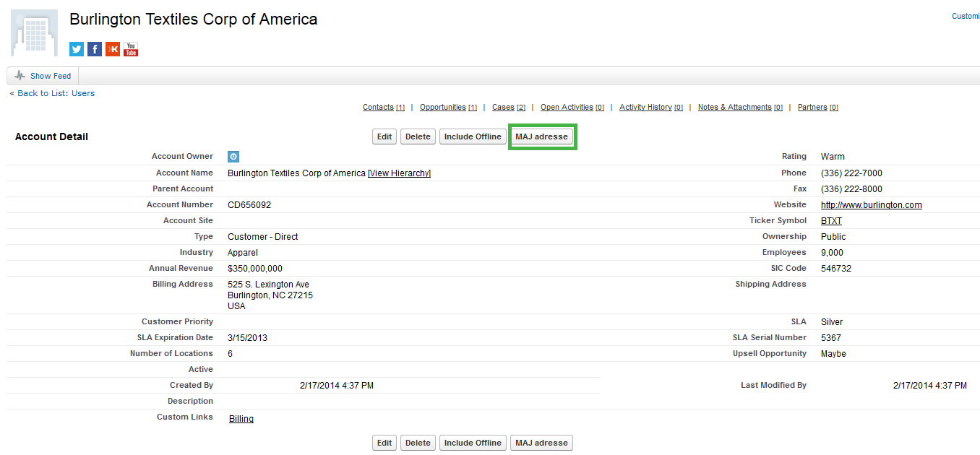Jump to the Opportunities related list

pos(448,107)
